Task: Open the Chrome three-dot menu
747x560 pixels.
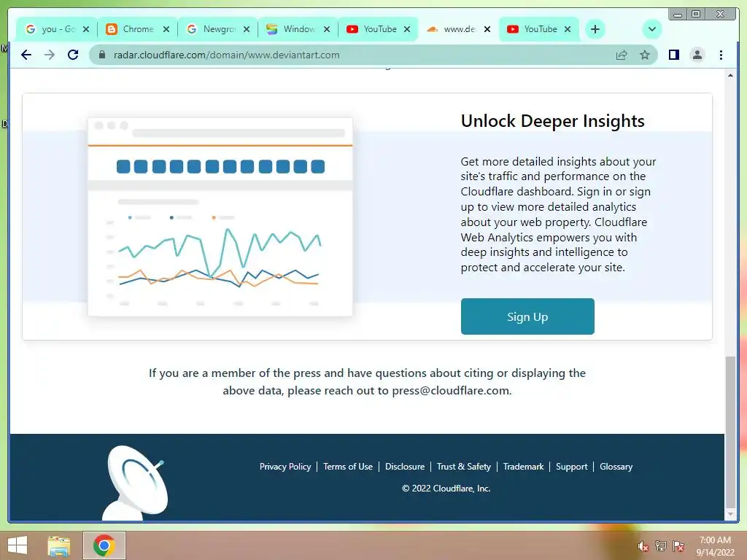Action: click(721, 55)
